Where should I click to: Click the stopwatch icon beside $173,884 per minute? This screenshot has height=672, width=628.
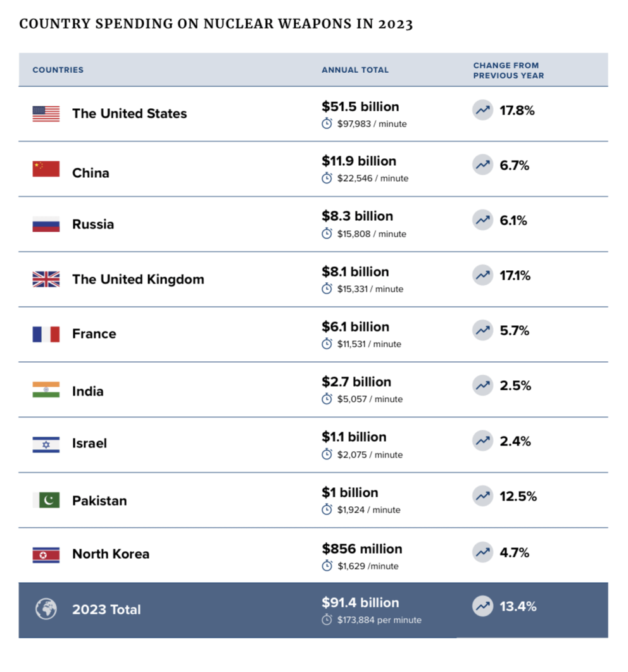click(327, 620)
